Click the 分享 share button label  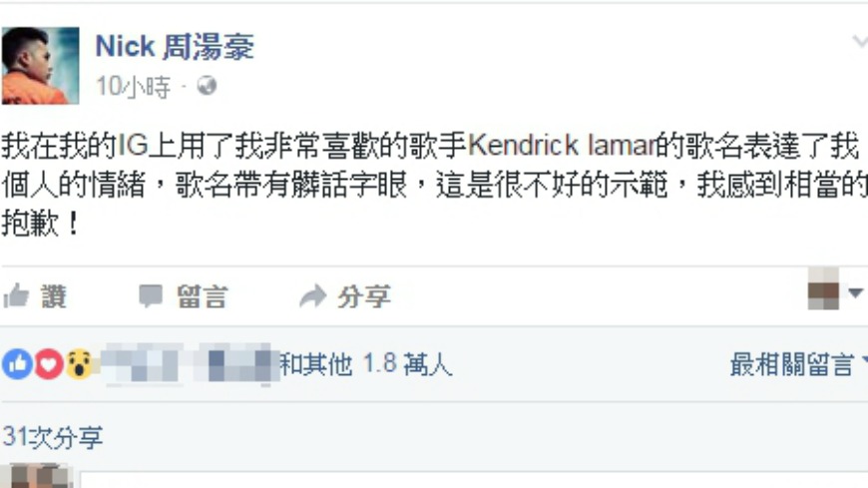[x=364, y=296]
